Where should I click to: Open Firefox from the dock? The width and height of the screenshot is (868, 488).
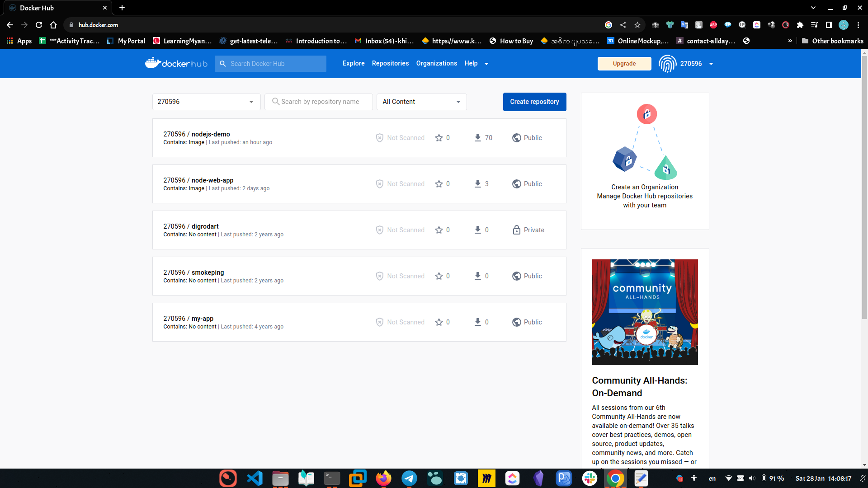point(383,478)
